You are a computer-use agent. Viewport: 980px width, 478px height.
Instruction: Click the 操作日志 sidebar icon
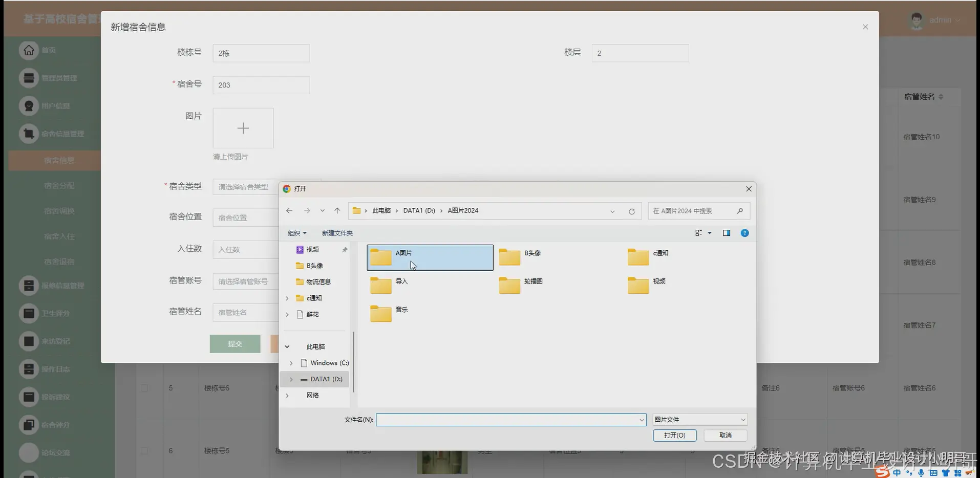(x=29, y=369)
